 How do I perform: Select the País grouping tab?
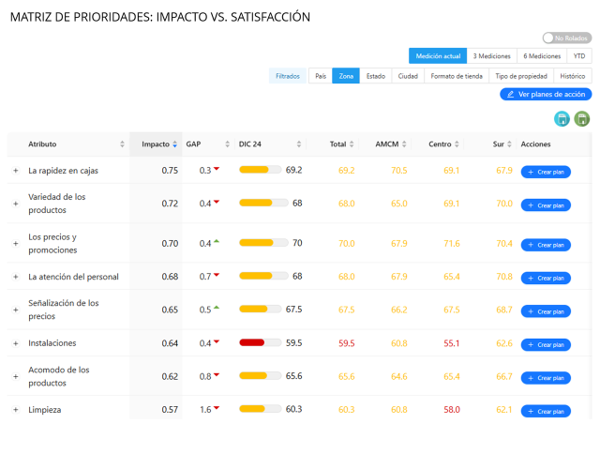click(320, 76)
